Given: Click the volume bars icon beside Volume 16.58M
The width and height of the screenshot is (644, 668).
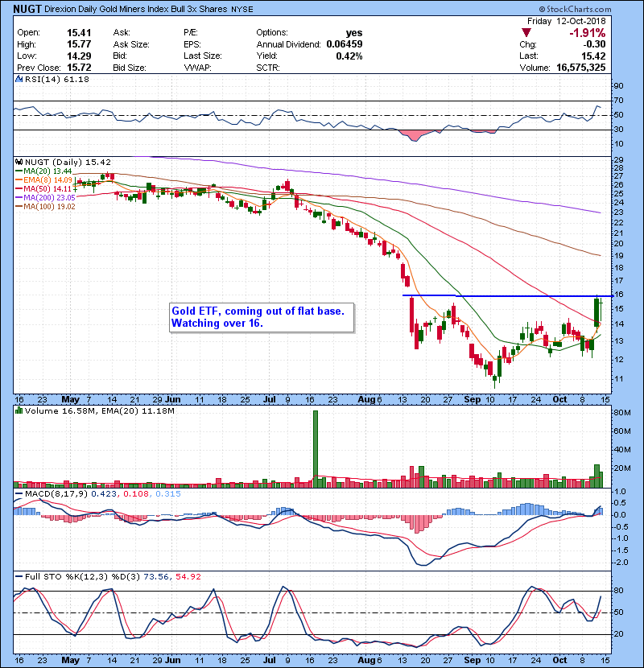Looking at the screenshot, I should (x=19, y=410).
